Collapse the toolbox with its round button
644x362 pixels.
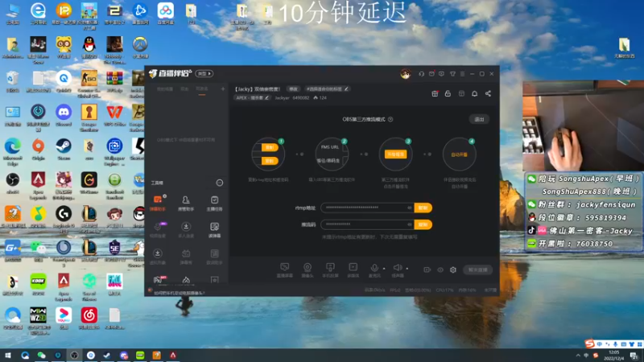(220, 183)
